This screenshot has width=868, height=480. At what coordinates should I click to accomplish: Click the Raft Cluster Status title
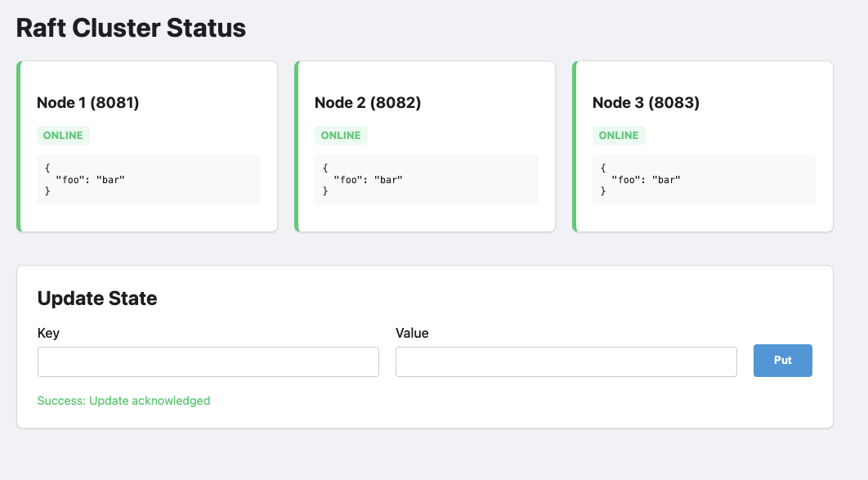click(x=131, y=28)
